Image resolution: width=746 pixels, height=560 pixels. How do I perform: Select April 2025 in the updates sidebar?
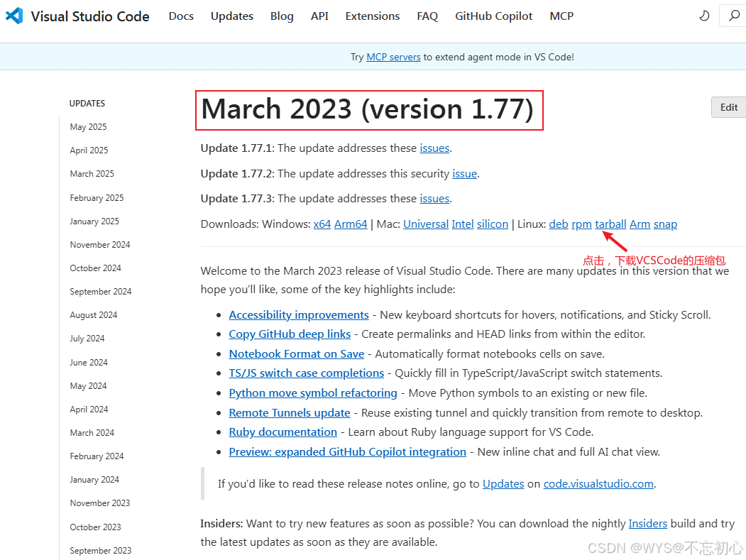point(89,150)
